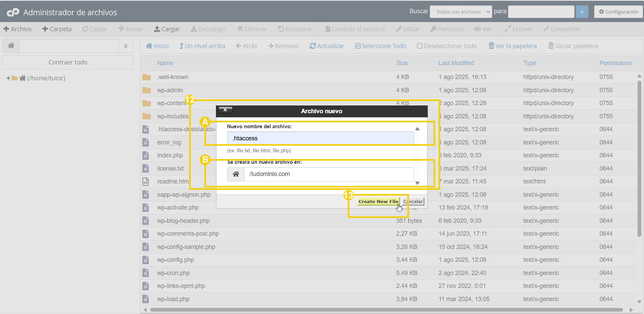Focus the sidebar path input field
Viewport: 644px width, 314px height.
(x=69, y=46)
